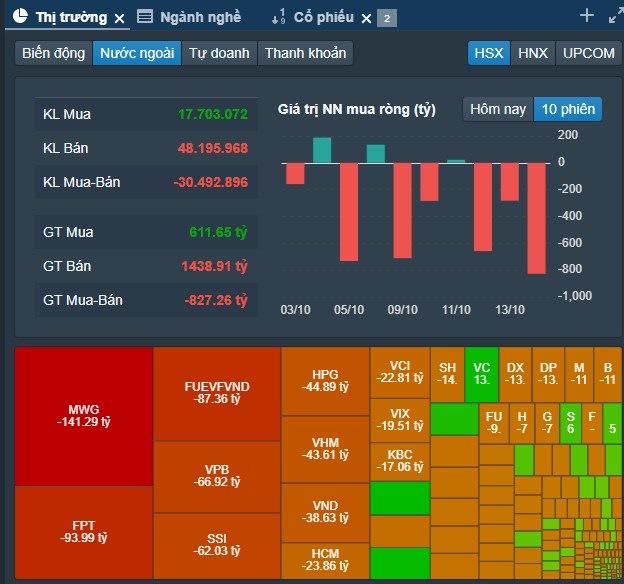
Task: Open the VND -38.63 tỷ tile
Action: 325,512
